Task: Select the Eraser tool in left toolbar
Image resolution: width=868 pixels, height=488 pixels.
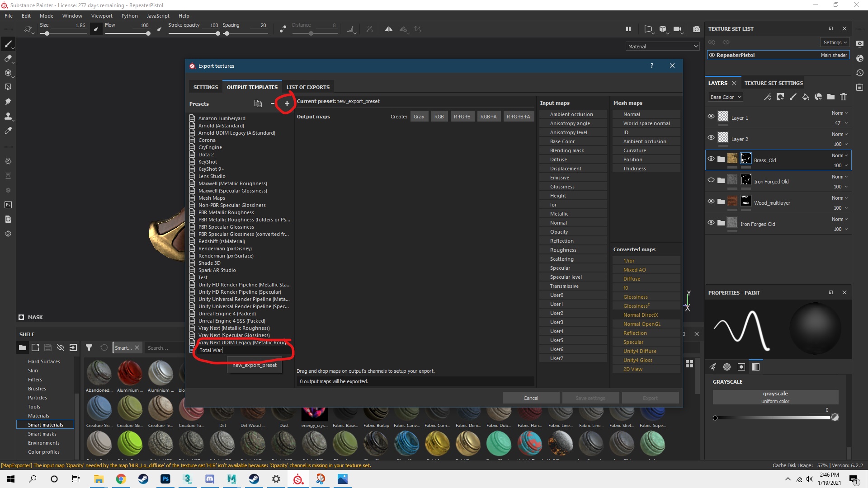Action: (x=8, y=58)
